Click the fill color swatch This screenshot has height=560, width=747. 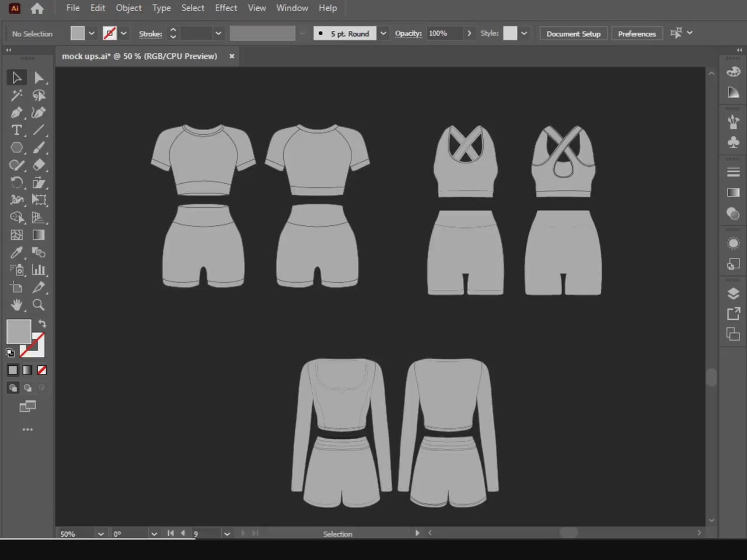pyautogui.click(x=78, y=33)
